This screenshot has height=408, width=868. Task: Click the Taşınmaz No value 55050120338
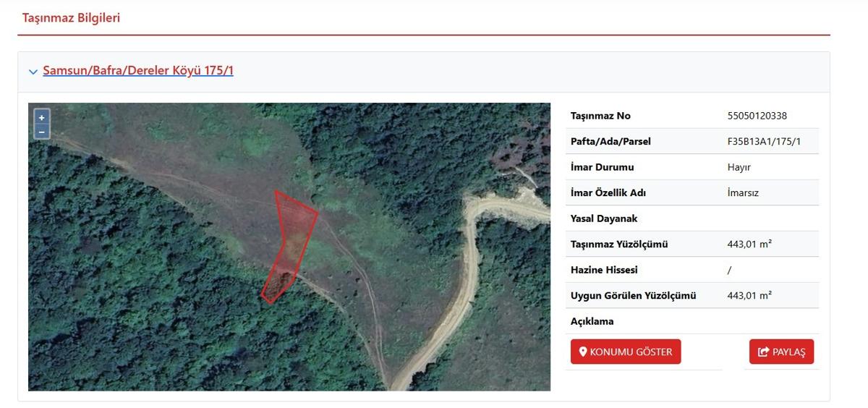coord(757,116)
